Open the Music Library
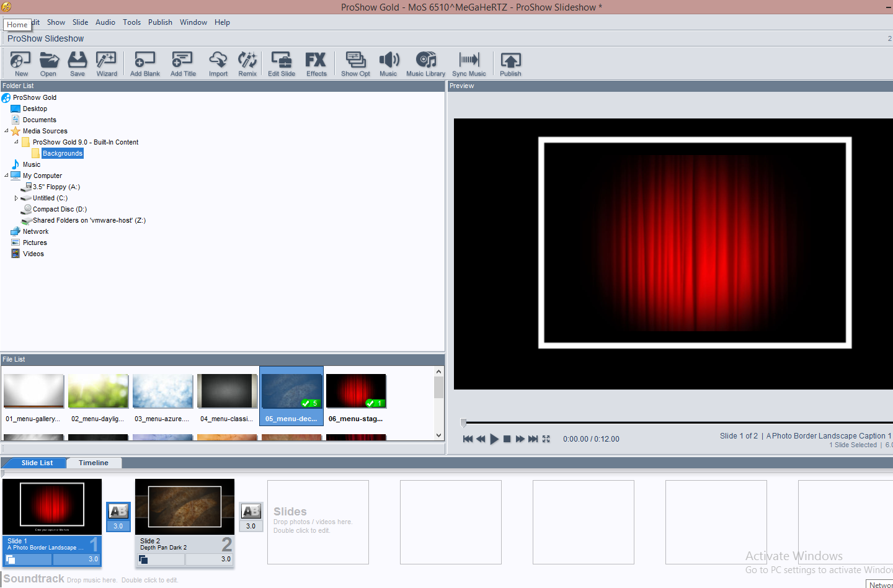 pos(425,62)
